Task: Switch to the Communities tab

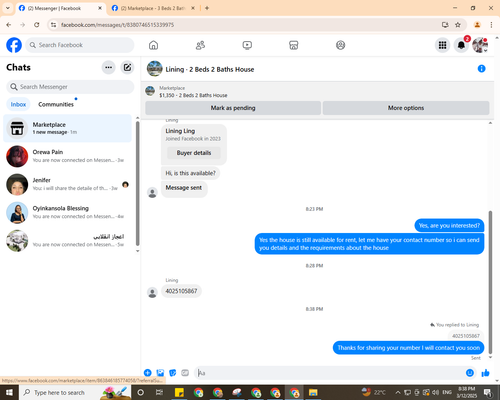Action: click(56, 104)
